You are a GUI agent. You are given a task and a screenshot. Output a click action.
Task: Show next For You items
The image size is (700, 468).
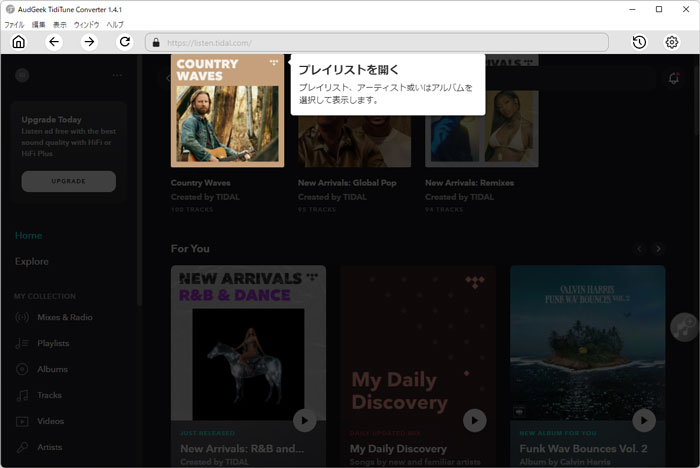[x=658, y=249]
